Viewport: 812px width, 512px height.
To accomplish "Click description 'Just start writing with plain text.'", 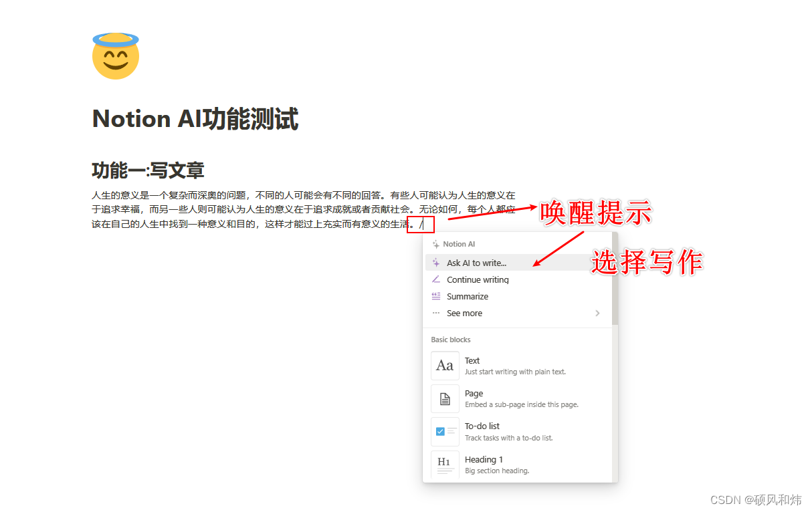I will 515,372.
